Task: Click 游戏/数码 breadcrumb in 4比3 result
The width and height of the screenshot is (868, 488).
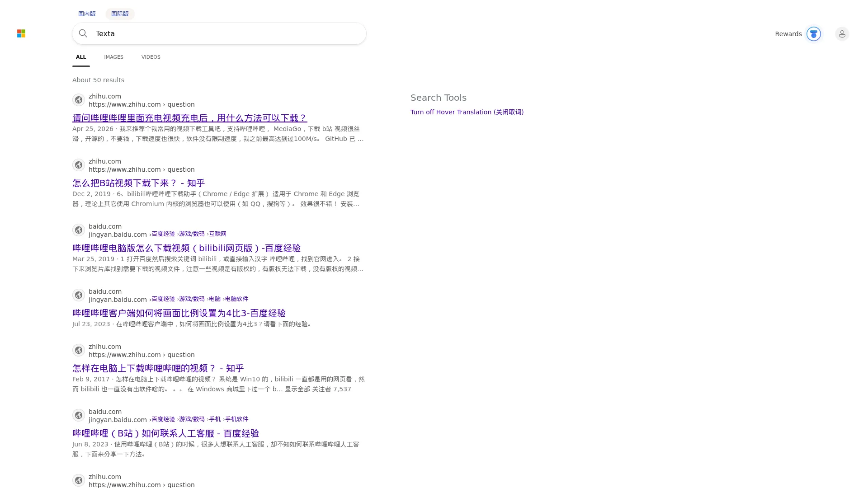Action: pyautogui.click(x=192, y=299)
